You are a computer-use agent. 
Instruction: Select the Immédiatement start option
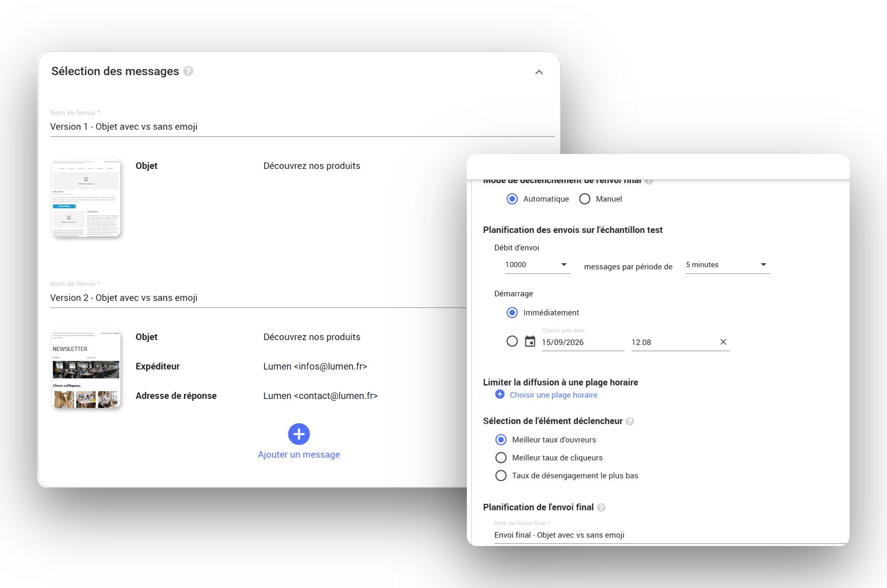point(512,313)
